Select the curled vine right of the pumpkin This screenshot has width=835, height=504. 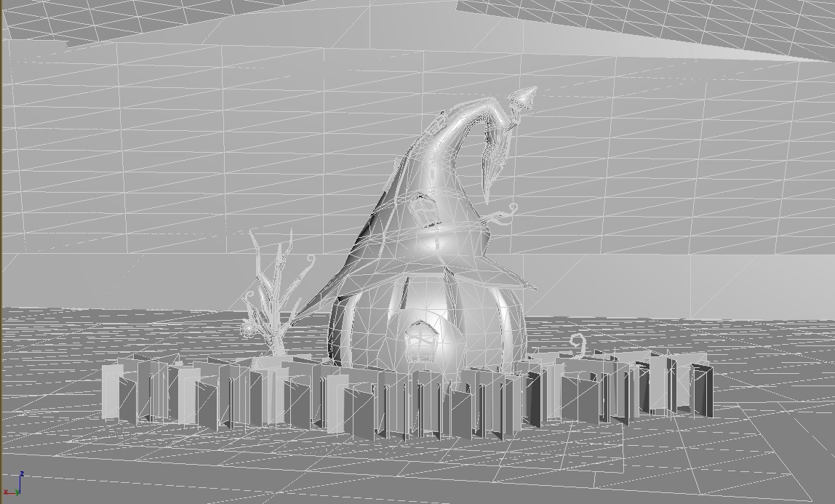pos(578,346)
